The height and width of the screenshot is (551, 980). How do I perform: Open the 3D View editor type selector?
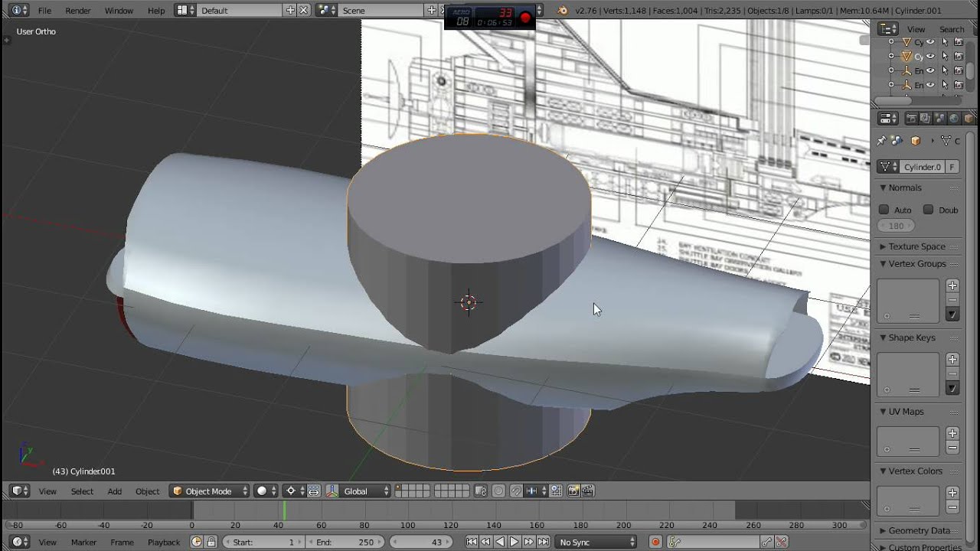(21, 491)
